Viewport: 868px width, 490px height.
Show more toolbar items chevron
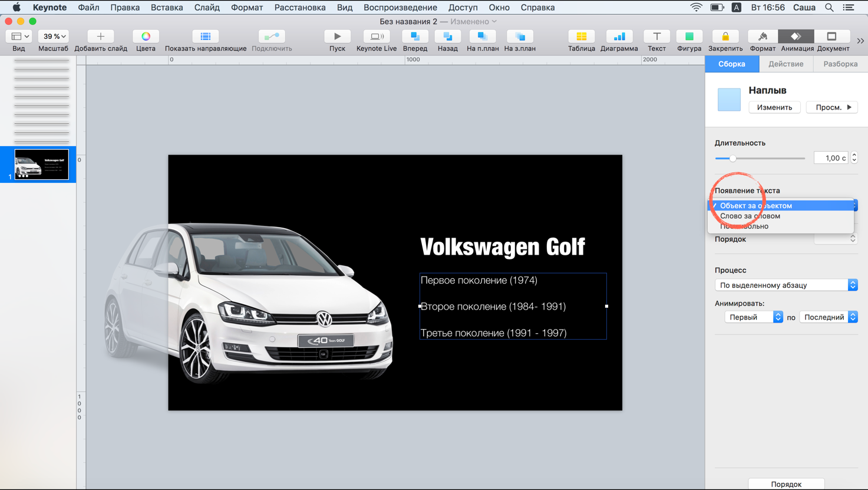[860, 41]
